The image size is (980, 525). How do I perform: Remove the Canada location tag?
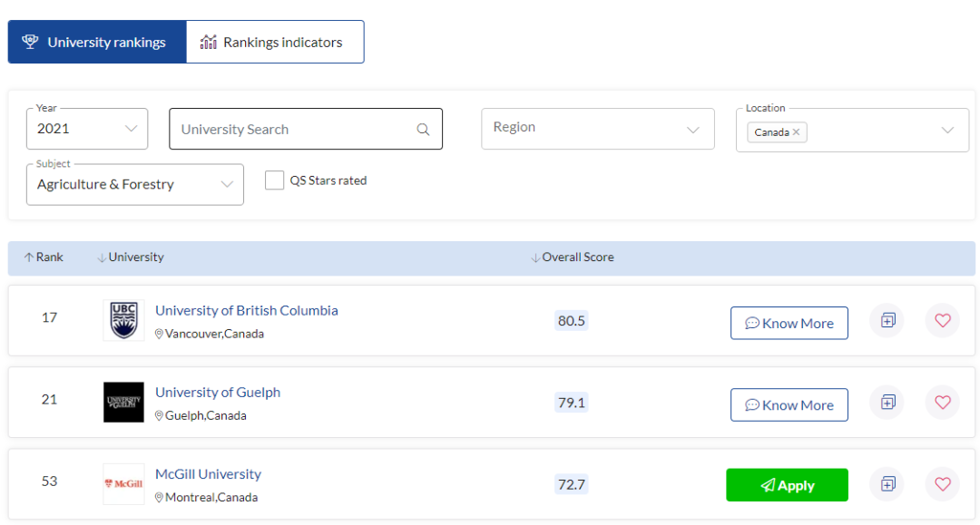click(x=796, y=132)
